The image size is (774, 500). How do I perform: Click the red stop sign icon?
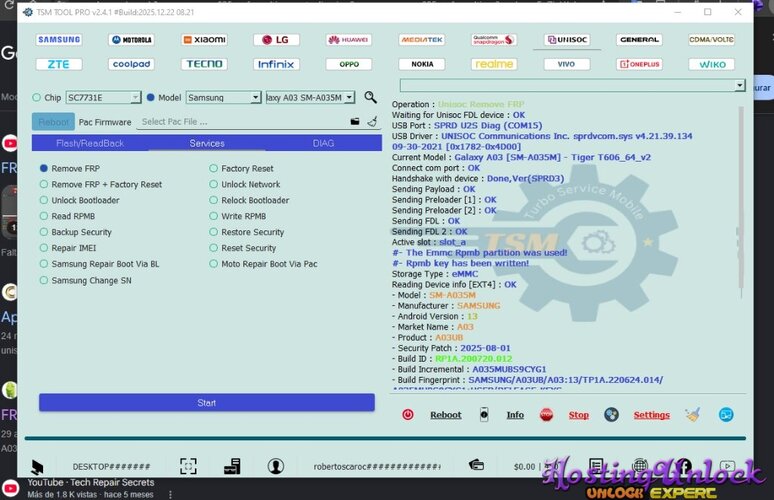point(546,415)
